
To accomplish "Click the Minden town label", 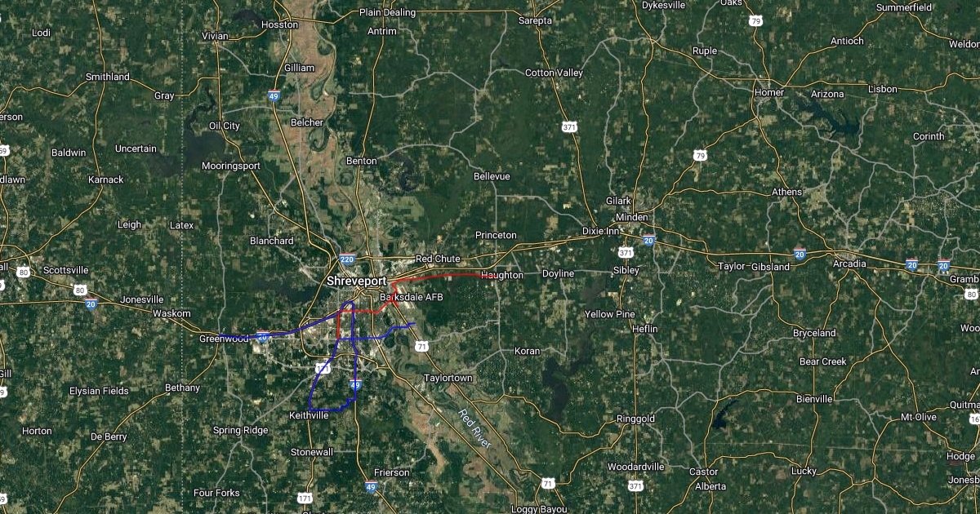I will (631, 217).
